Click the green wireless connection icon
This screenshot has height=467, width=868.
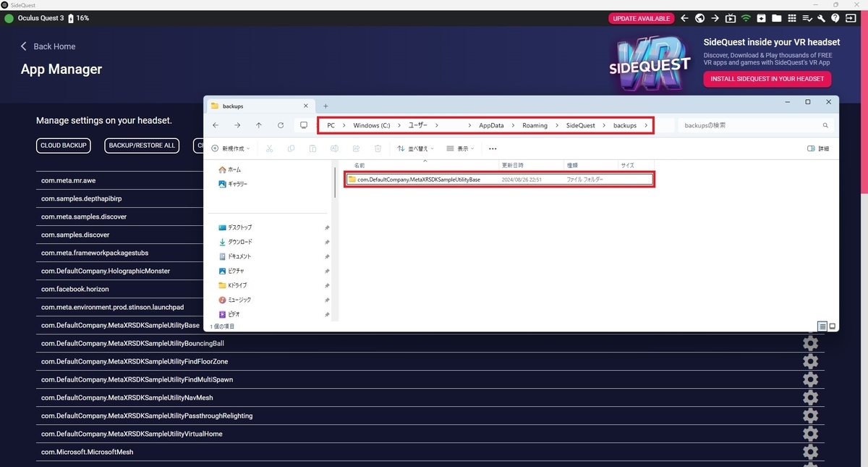(746, 18)
